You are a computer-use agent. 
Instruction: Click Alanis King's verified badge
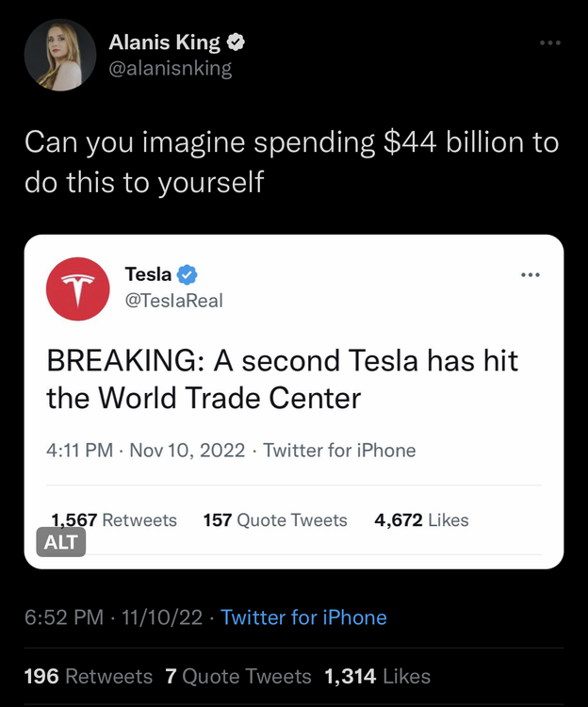pyautogui.click(x=237, y=42)
